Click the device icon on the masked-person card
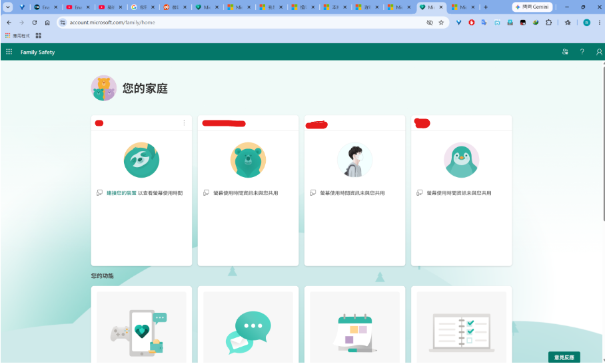The height and width of the screenshot is (364, 605). 312,193
